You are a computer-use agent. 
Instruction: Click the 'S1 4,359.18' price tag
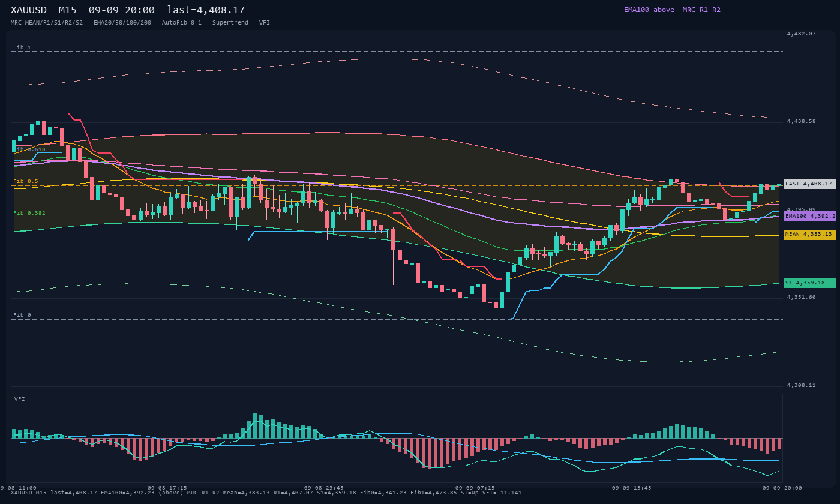coord(809,283)
